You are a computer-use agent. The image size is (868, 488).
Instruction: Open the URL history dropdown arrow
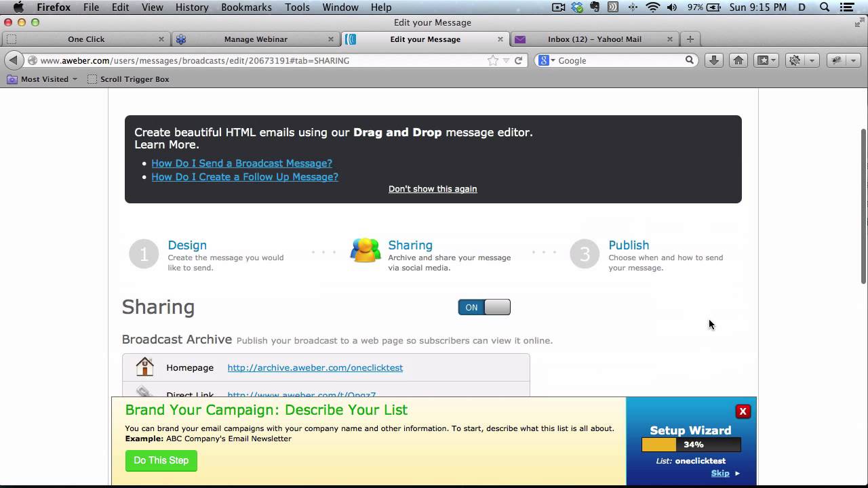506,60
